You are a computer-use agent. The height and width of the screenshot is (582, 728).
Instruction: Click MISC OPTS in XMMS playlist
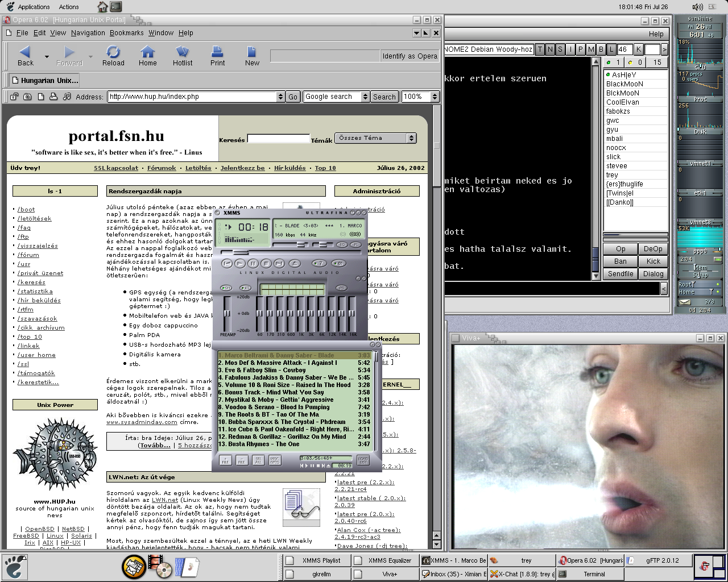[x=275, y=460]
